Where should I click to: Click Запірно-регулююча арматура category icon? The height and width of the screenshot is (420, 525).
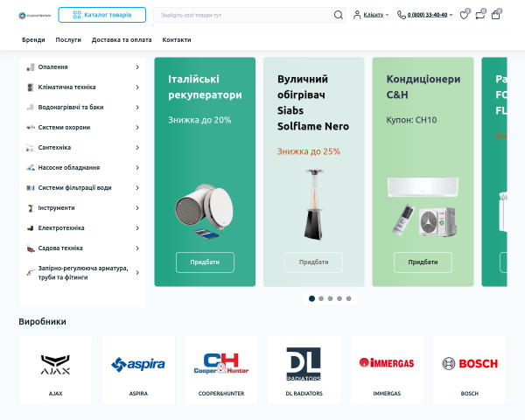click(x=31, y=273)
